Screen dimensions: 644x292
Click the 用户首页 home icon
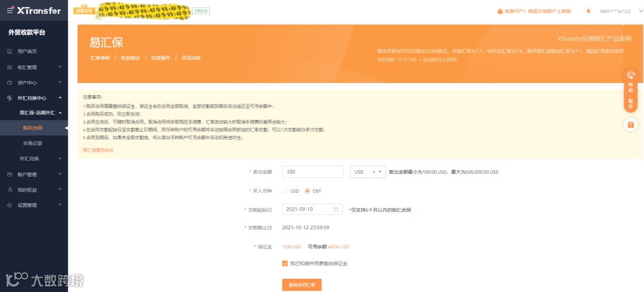point(10,51)
